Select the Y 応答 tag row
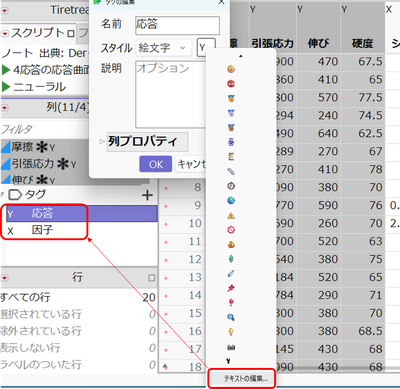Viewport: 400px width, 389px height. click(82, 213)
